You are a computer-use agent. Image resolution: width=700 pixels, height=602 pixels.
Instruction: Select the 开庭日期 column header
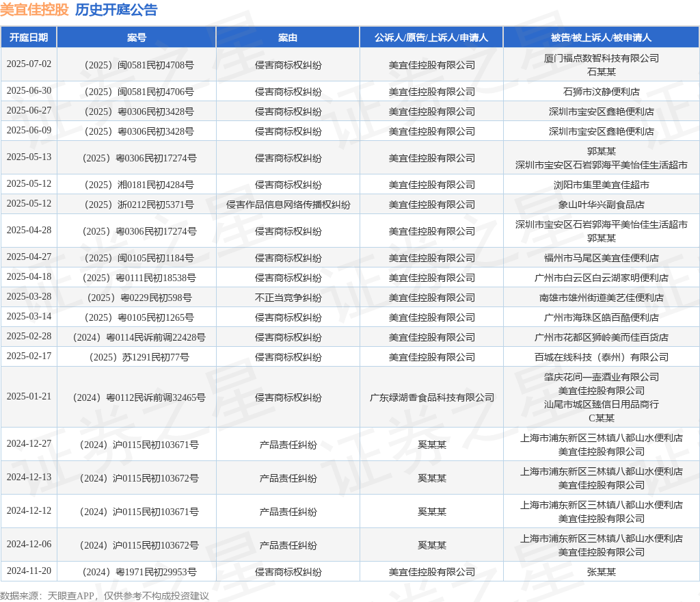point(29,38)
